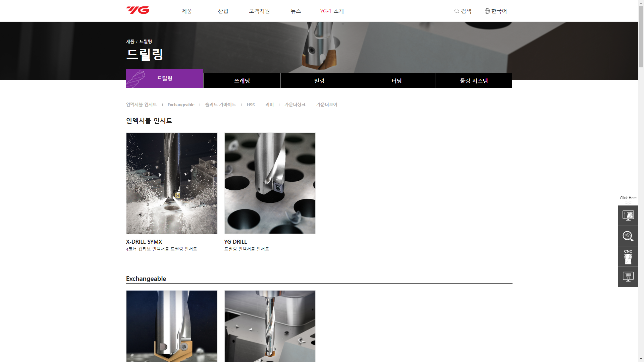Image resolution: width=644 pixels, height=362 pixels.
Task: Click the scrollbar down arrow
Action: (x=641, y=359)
